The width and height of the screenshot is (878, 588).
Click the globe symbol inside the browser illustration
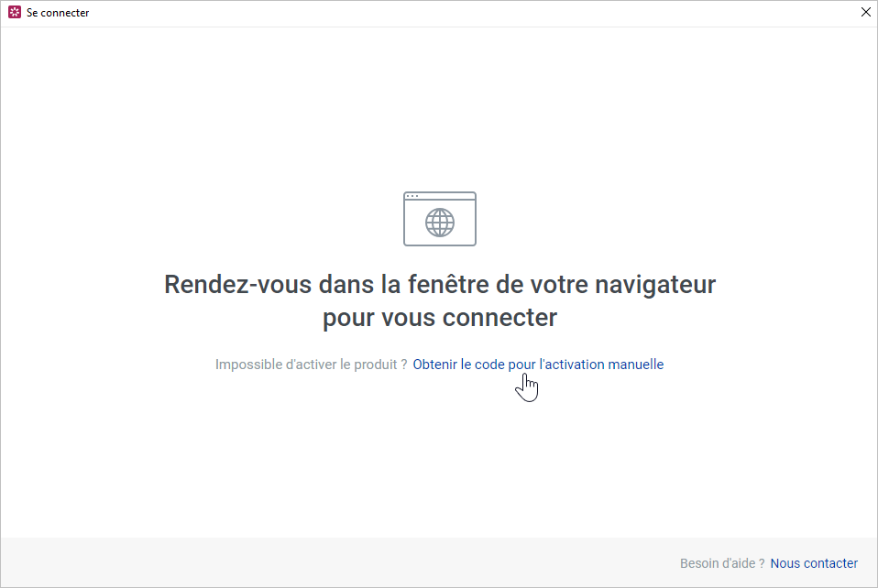point(440,223)
